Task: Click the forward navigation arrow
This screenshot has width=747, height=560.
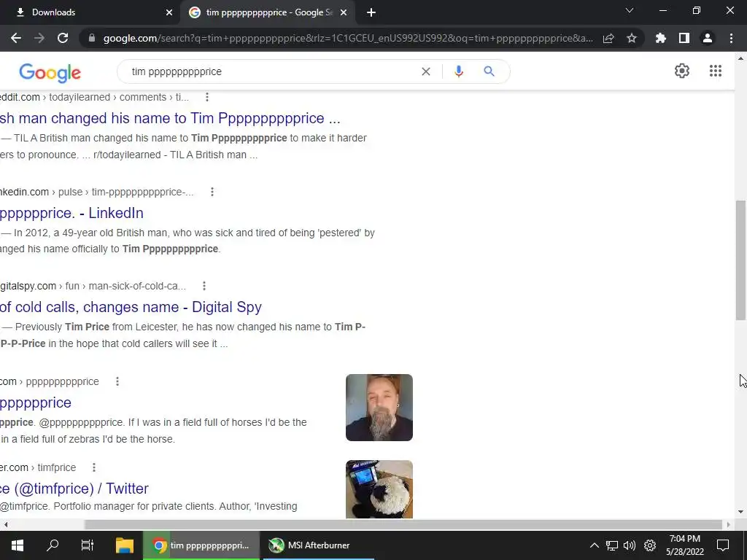Action: [x=39, y=38]
